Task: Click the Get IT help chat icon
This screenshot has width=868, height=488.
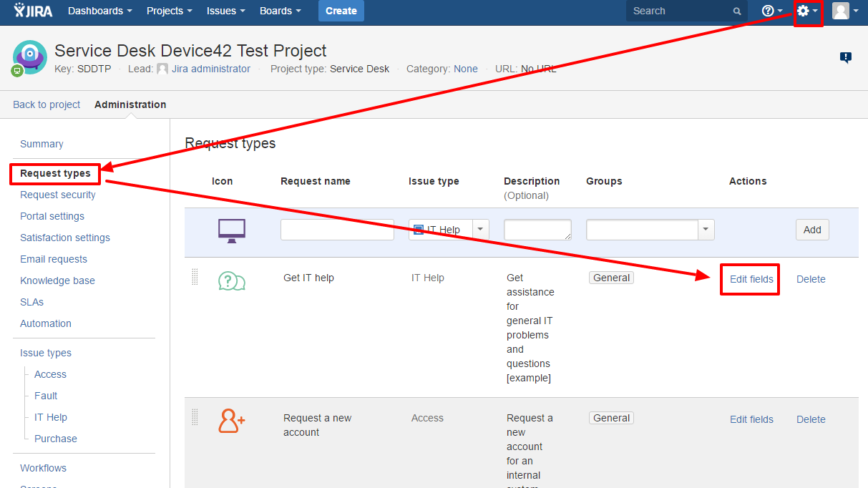Action: click(x=231, y=281)
